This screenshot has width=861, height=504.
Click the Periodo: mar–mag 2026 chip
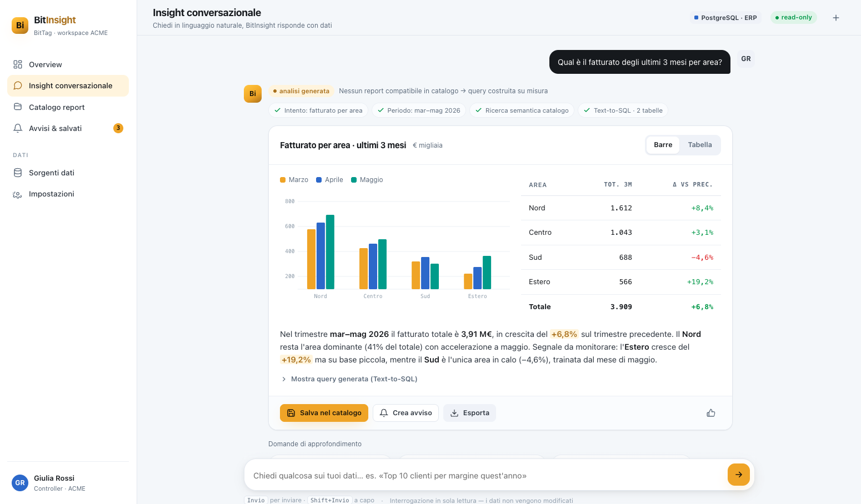click(x=419, y=110)
